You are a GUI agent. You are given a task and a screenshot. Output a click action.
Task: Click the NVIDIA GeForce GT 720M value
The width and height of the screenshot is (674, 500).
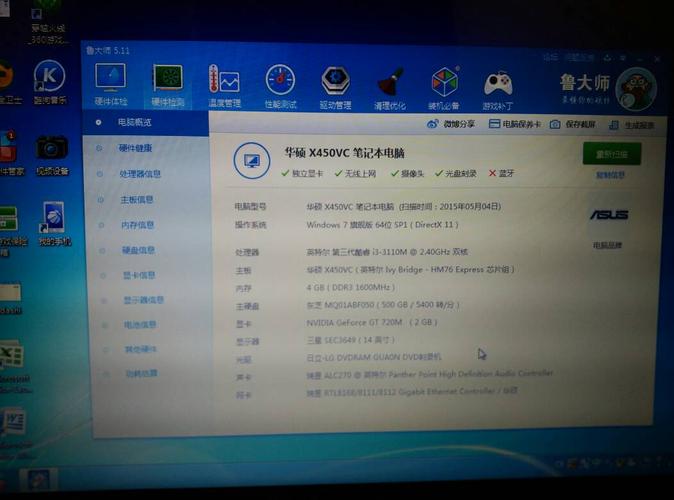click(x=371, y=322)
